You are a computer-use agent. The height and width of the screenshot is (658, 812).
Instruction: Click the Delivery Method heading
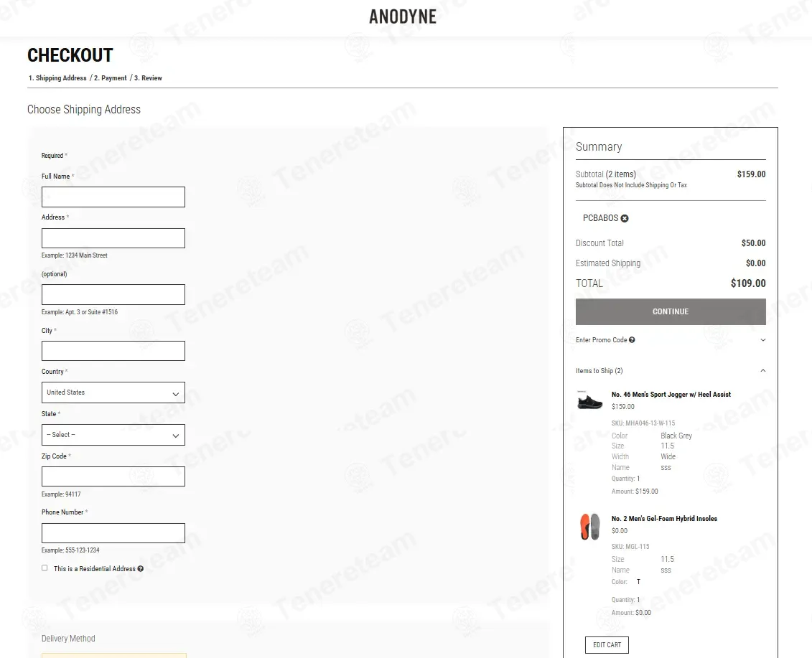pyautogui.click(x=68, y=639)
